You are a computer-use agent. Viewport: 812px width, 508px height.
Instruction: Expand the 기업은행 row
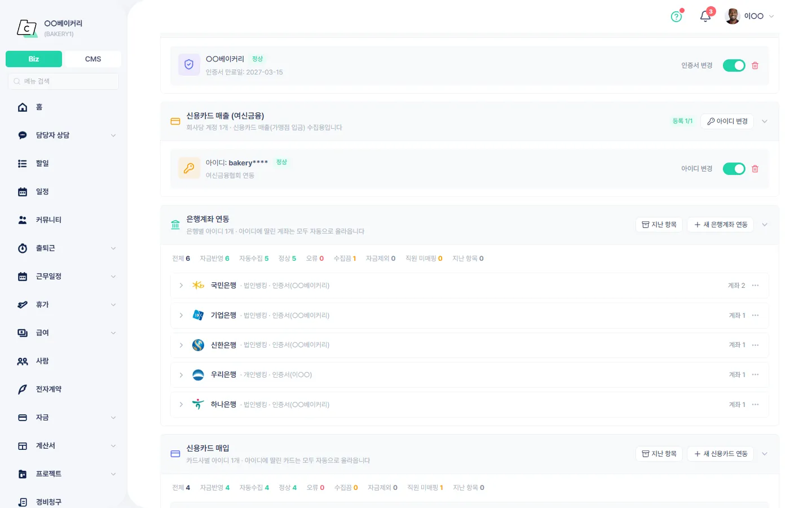click(x=181, y=316)
